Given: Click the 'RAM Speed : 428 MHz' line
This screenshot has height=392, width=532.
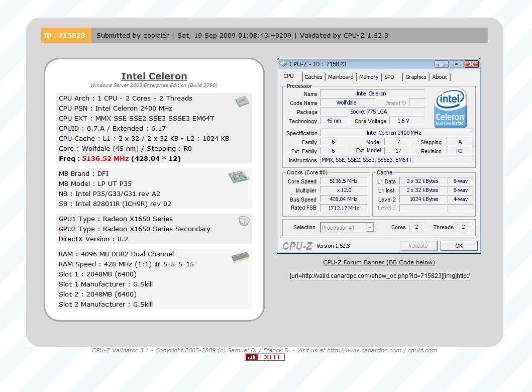Looking at the screenshot, I should tap(126, 264).
